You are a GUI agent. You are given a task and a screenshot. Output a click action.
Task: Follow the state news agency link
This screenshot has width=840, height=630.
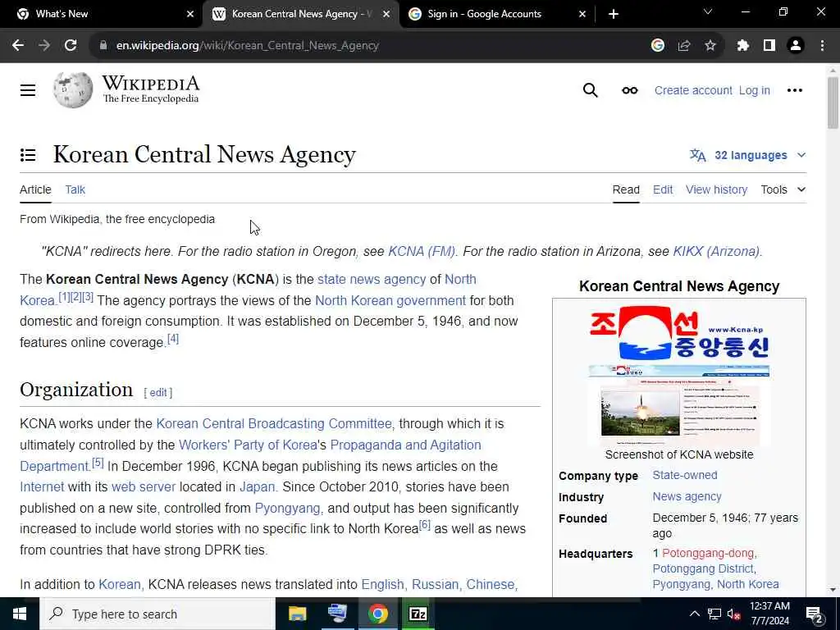[x=372, y=279]
